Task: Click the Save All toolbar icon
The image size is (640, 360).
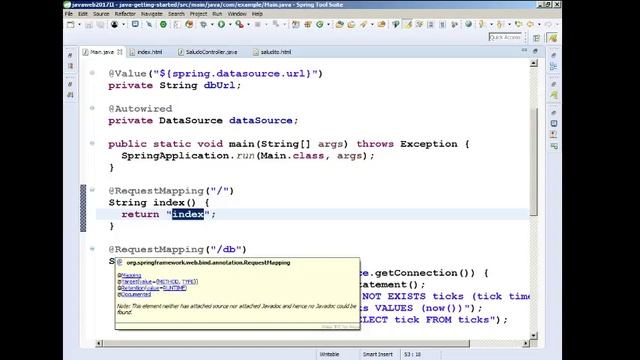Action: pyautogui.click(x=100, y=25)
